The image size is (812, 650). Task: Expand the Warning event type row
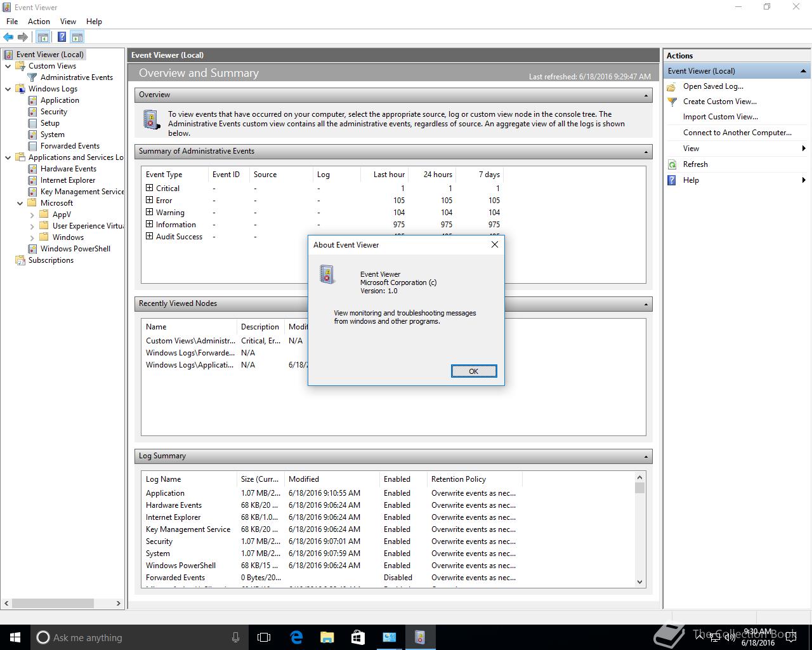coord(150,212)
